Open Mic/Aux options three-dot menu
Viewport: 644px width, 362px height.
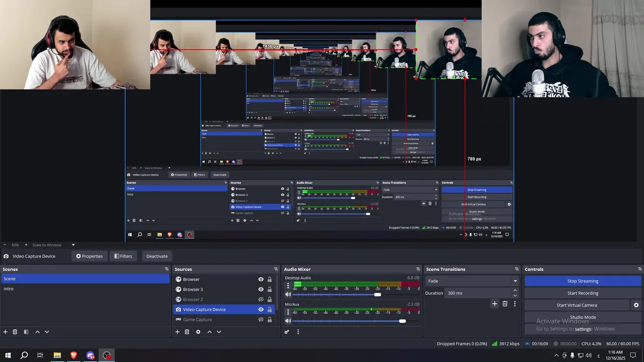tap(288, 312)
